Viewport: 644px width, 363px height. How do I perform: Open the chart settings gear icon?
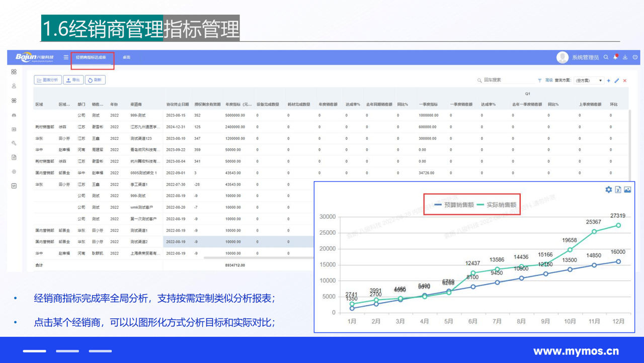tap(608, 190)
